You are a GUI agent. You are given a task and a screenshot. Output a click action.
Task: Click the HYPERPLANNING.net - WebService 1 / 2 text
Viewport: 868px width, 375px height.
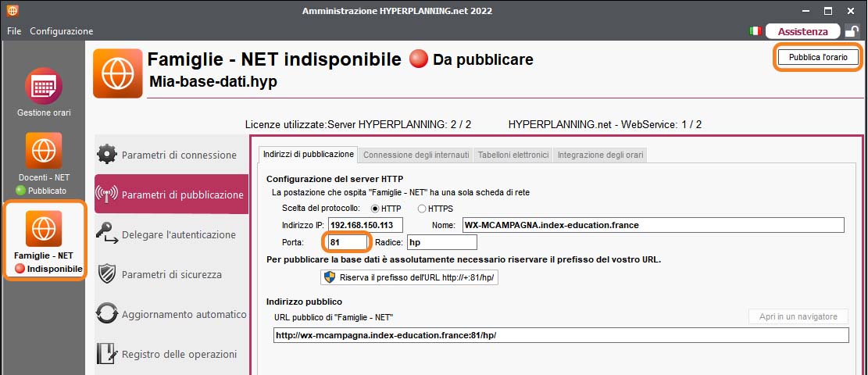[x=605, y=125]
